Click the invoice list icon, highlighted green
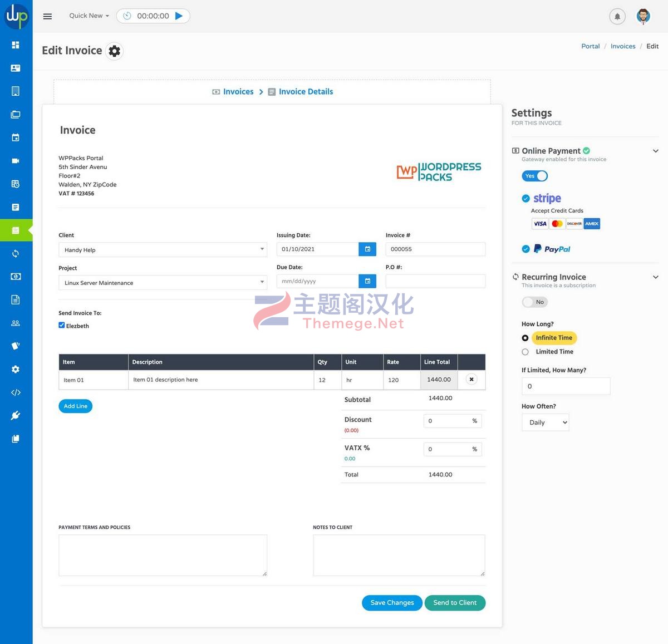 click(x=16, y=230)
